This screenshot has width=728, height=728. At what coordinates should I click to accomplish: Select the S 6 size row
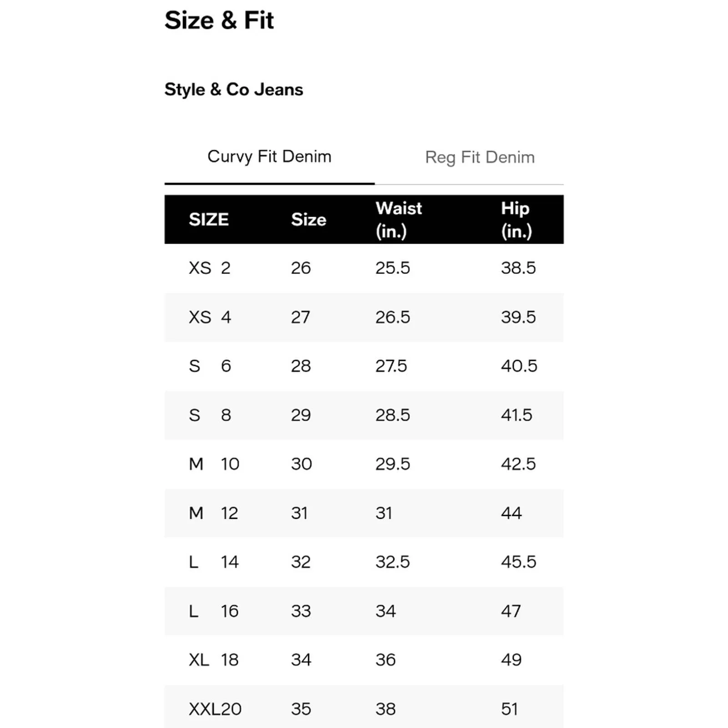pyautogui.click(x=364, y=366)
